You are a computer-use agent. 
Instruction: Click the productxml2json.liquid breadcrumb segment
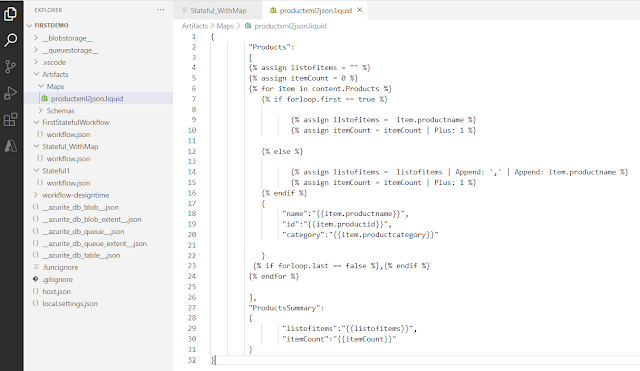click(290, 26)
